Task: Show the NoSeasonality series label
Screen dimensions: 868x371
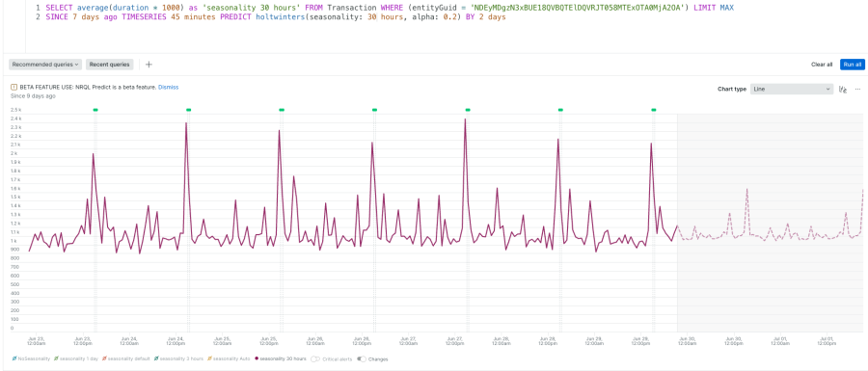Action: [x=34, y=358]
